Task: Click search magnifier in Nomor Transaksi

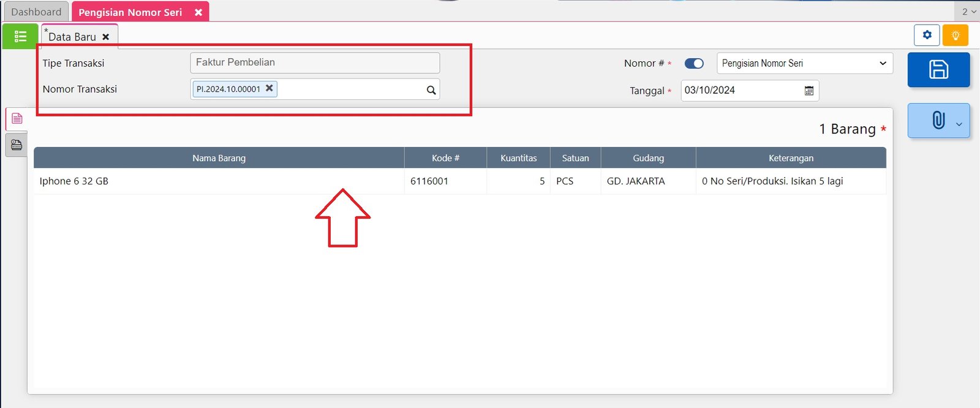Action: [431, 90]
